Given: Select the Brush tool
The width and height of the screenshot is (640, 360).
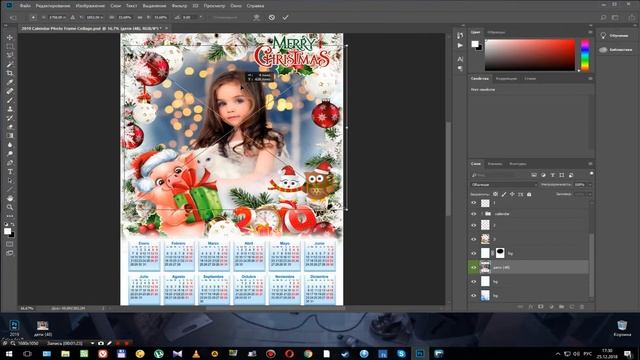Looking at the screenshot, I should coord(10,100).
